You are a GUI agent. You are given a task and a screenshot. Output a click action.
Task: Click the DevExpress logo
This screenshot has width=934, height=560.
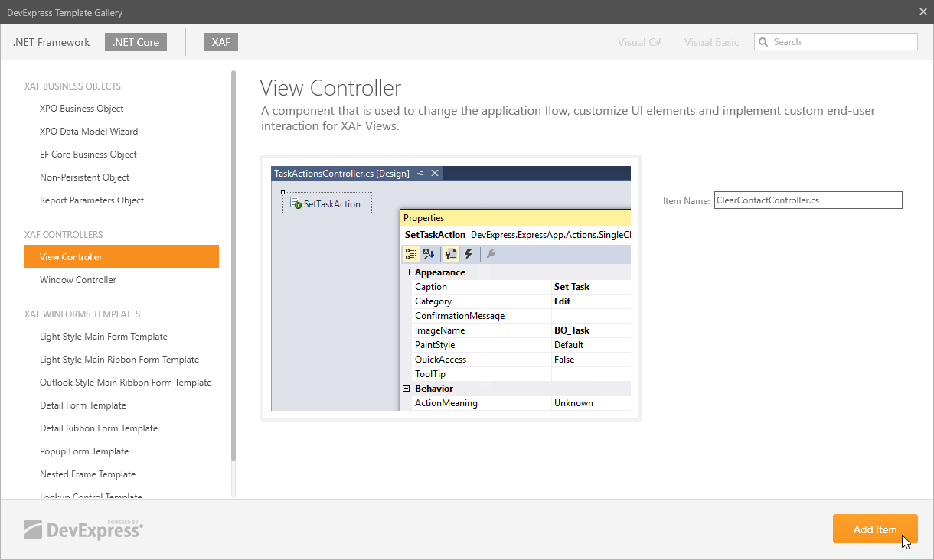point(83,529)
